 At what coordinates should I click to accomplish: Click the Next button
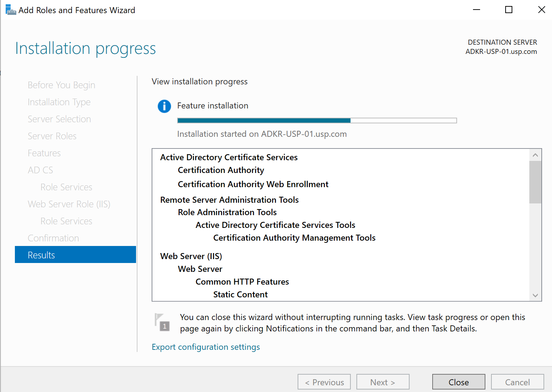383,382
